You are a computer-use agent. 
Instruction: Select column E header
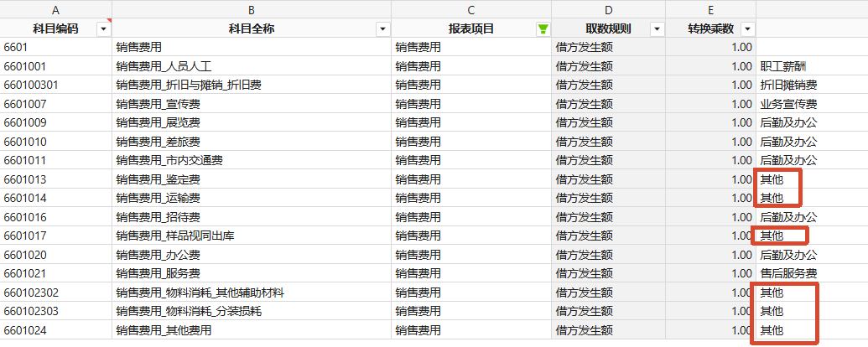point(711,10)
